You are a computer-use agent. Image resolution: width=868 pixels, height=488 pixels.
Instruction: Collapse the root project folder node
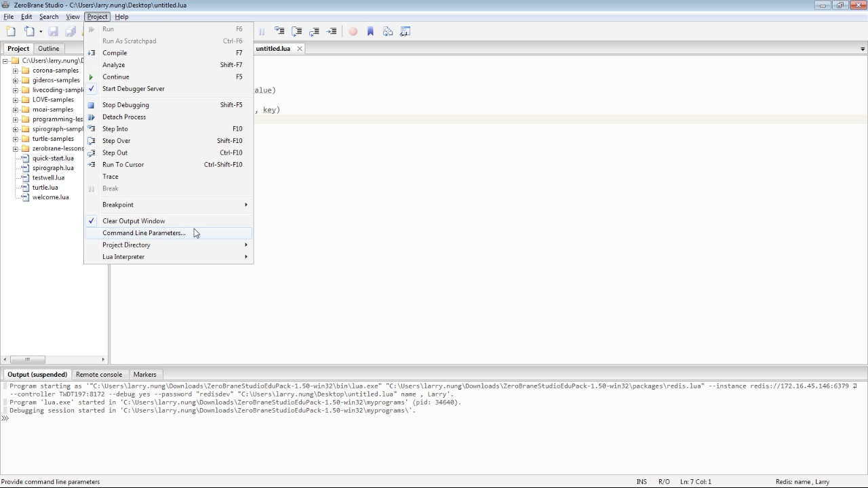pyautogui.click(x=5, y=61)
